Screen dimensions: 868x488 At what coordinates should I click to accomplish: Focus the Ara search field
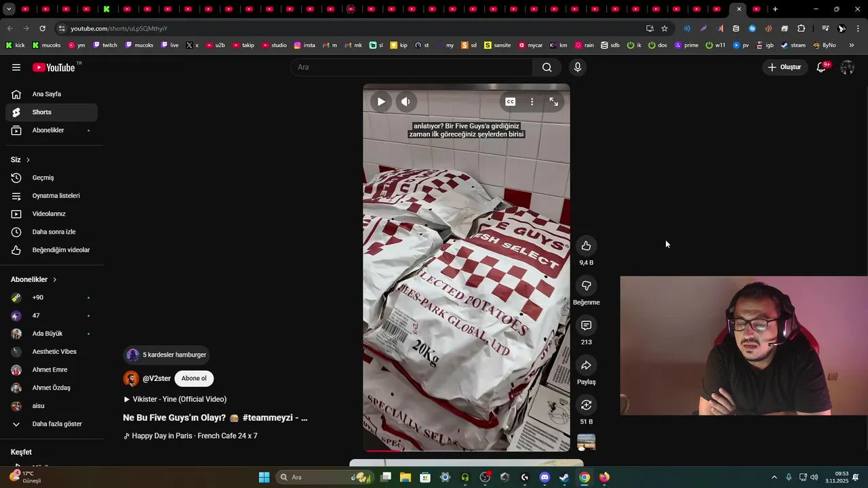pos(412,67)
